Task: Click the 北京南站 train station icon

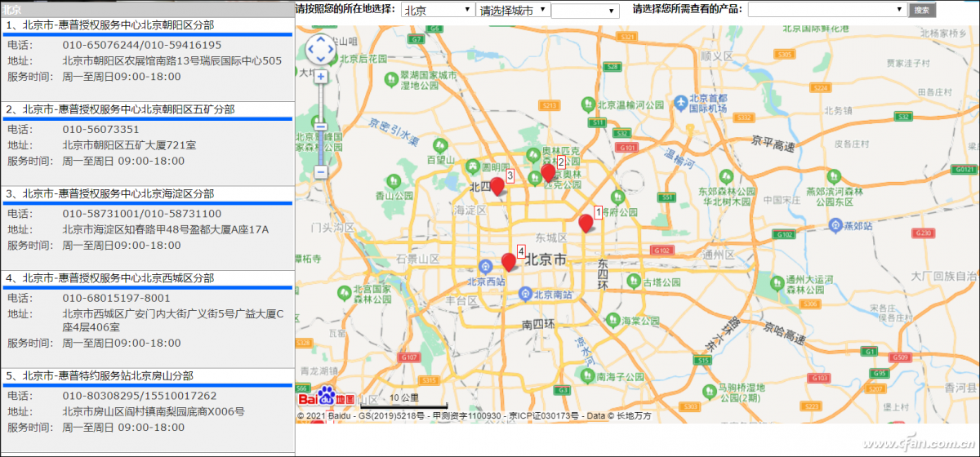Action: click(527, 293)
